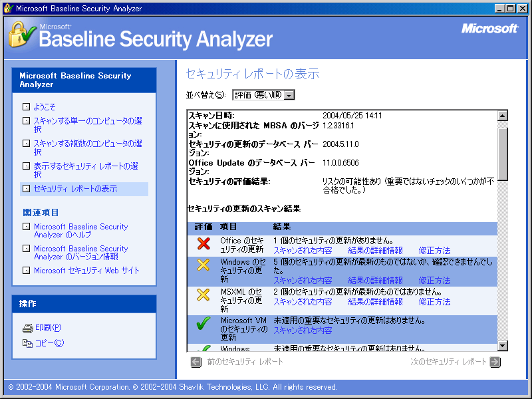Click the report scrollbar down arrow
The width and height of the screenshot is (532, 399).
click(503, 346)
